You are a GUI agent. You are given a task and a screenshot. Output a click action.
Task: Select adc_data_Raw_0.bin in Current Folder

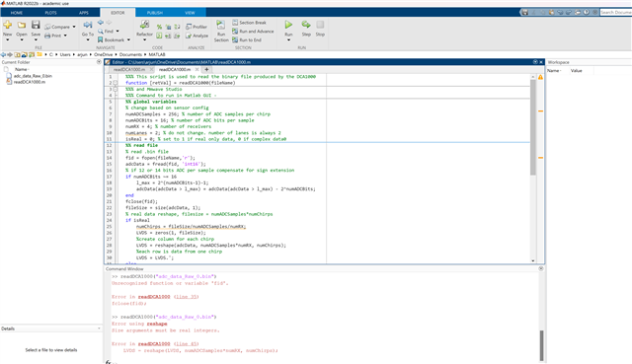coord(33,76)
